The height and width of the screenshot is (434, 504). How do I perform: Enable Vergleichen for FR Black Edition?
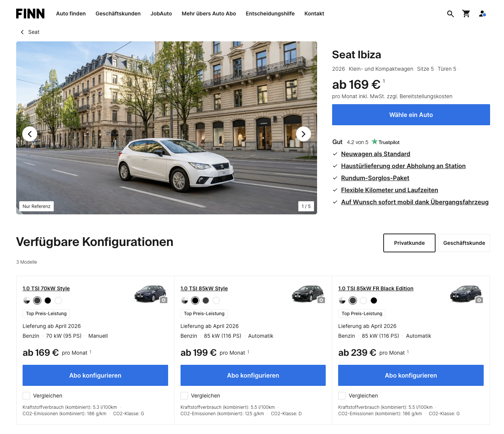coord(342,396)
